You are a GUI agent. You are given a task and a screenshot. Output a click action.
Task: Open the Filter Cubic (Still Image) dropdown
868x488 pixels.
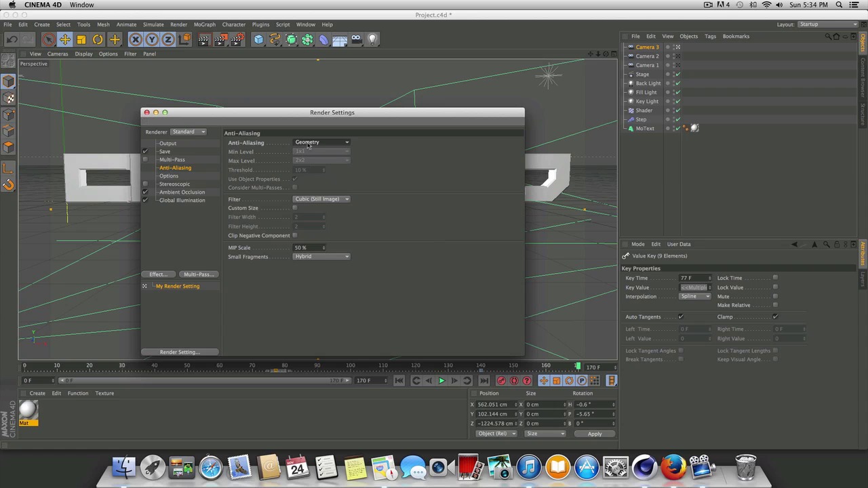322,199
